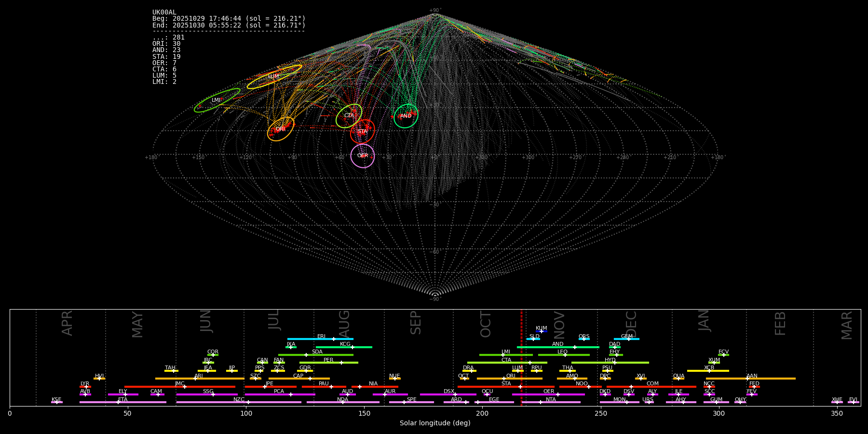This screenshot has width=868, height=434.
Task: Select the STA radiant circle on sky map
Action: coord(362,131)
